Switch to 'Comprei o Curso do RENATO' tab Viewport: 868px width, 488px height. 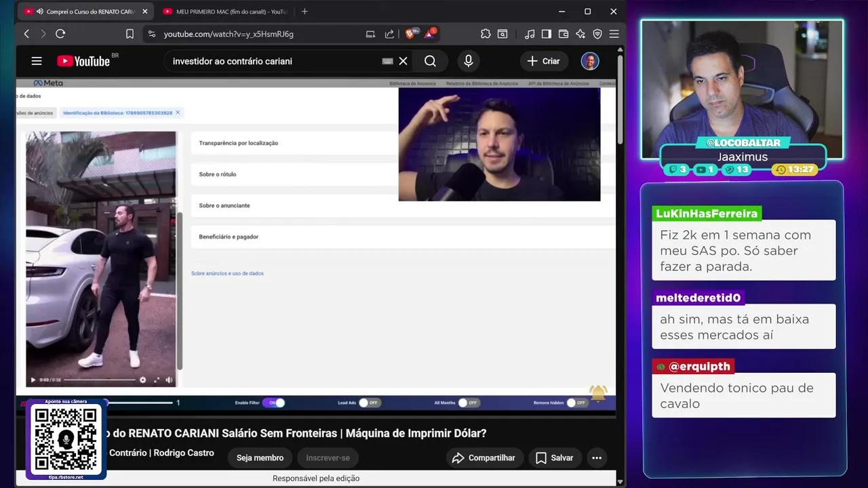point(85,12)
